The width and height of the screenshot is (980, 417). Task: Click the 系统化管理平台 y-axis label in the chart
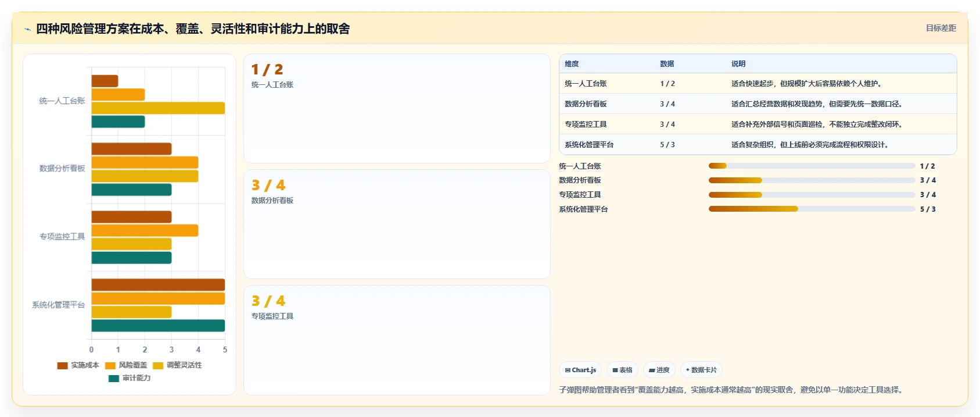[x=59, y=305]
